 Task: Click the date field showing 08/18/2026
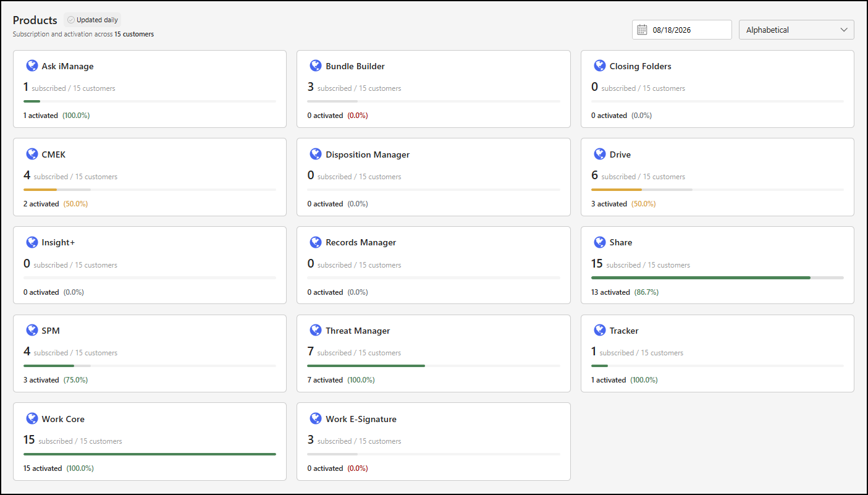pyautogui.click(x=682, y=30)
